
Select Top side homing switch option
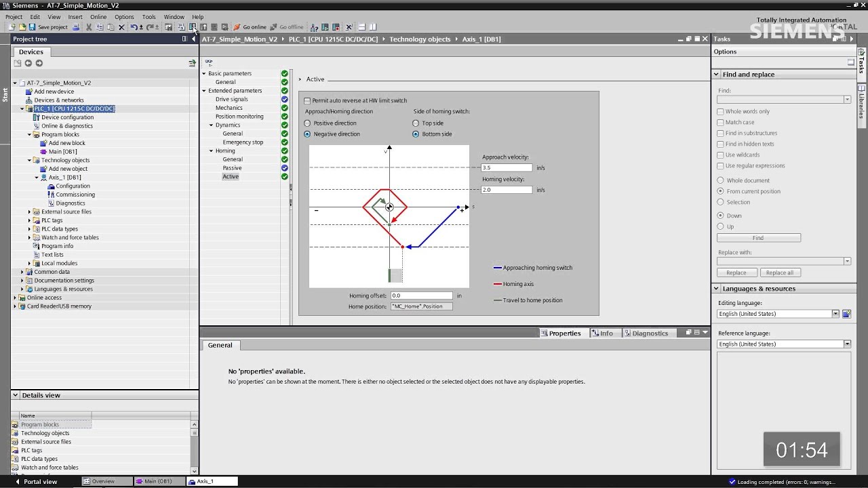[416, 123]
